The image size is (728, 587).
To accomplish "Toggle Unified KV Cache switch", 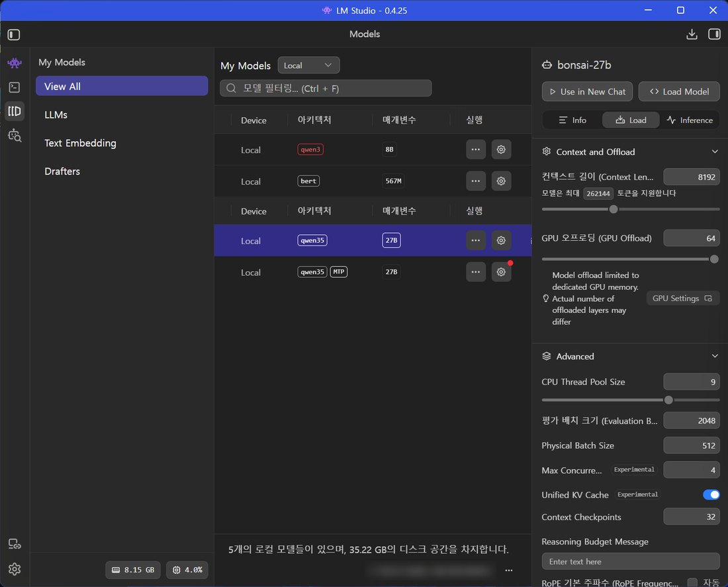I will point(711,494).
